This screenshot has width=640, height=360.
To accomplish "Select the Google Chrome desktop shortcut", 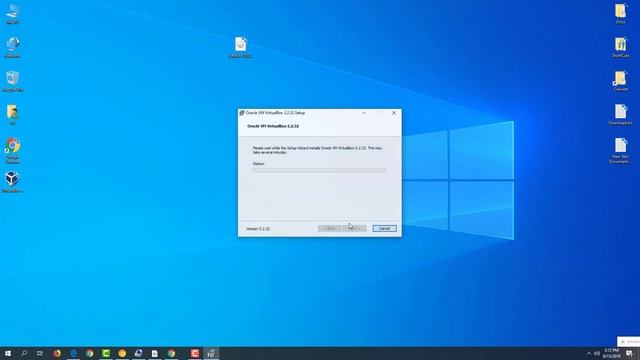I will tap(13, 151).
